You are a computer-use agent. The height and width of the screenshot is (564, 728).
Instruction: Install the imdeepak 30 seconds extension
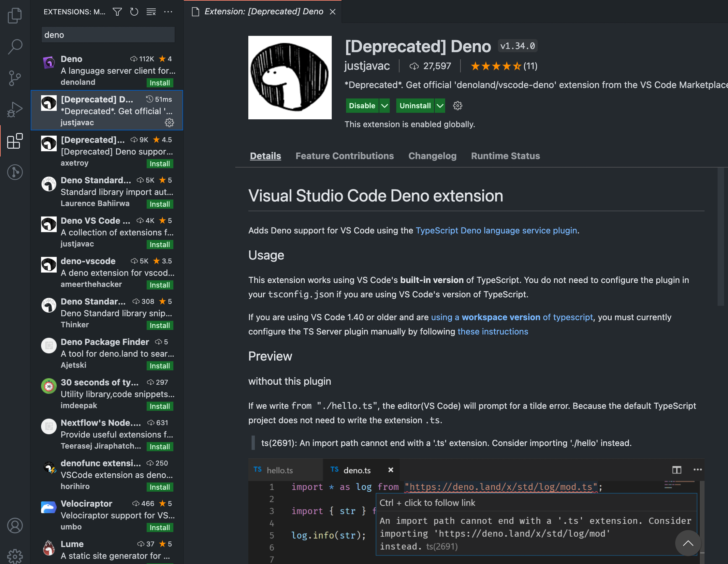[160, 406]
